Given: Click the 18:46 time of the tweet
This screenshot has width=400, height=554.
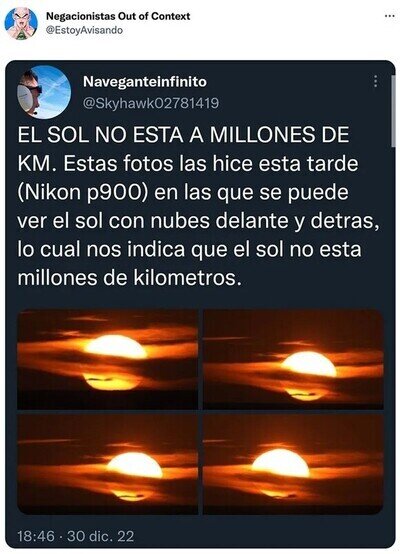Looking at the screenshot, I should pyautogui.click(x=36, y=536).
